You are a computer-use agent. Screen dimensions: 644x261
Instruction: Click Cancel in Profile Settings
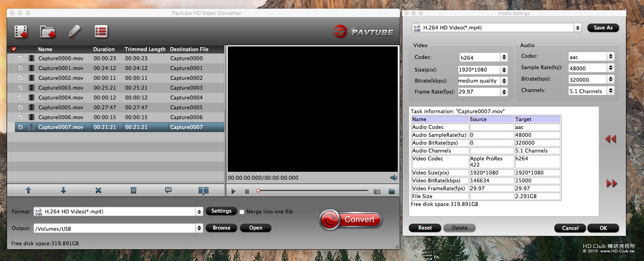pos(570,228)
